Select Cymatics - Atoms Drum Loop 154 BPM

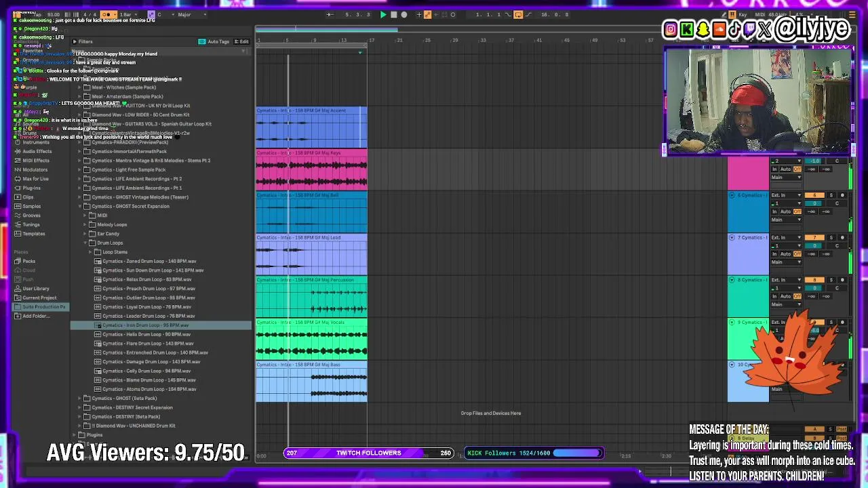149,389
